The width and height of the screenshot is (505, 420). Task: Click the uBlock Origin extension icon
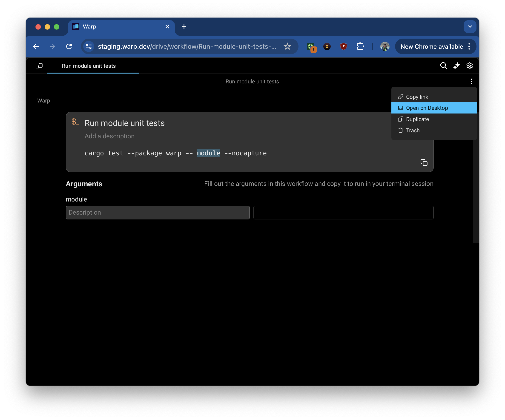[x=343, y=46]
